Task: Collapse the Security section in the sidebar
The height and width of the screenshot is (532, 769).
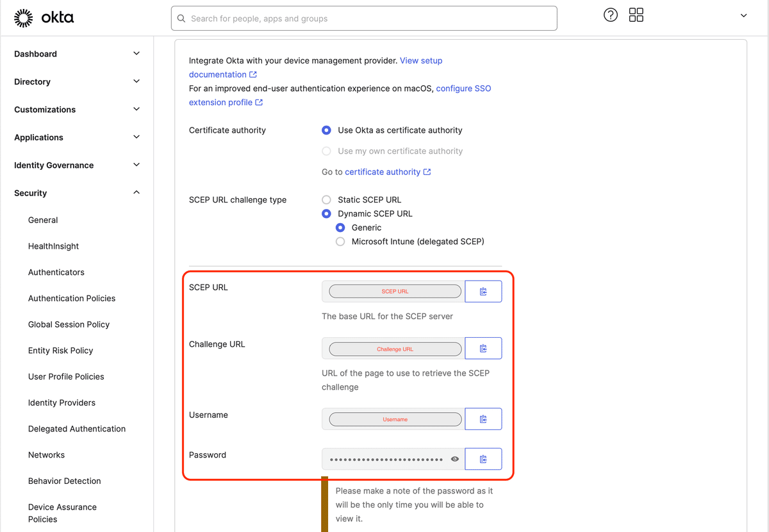Action: pyautogui.click(x=76, y=192)
